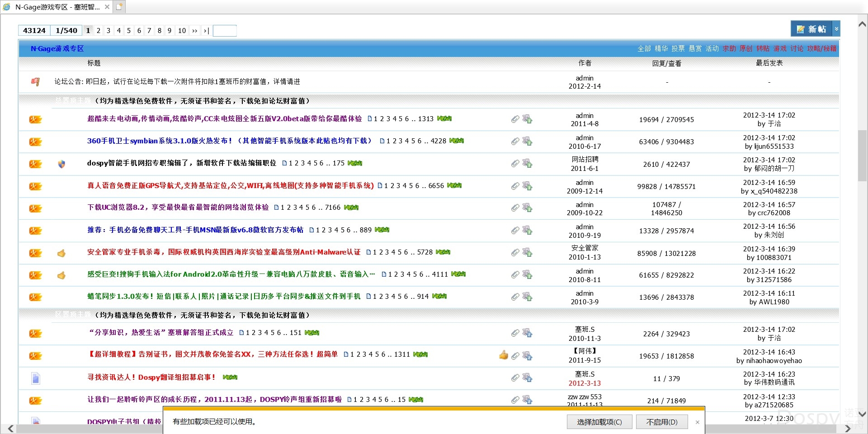Filter threads by 原创

tap(746, 48)
